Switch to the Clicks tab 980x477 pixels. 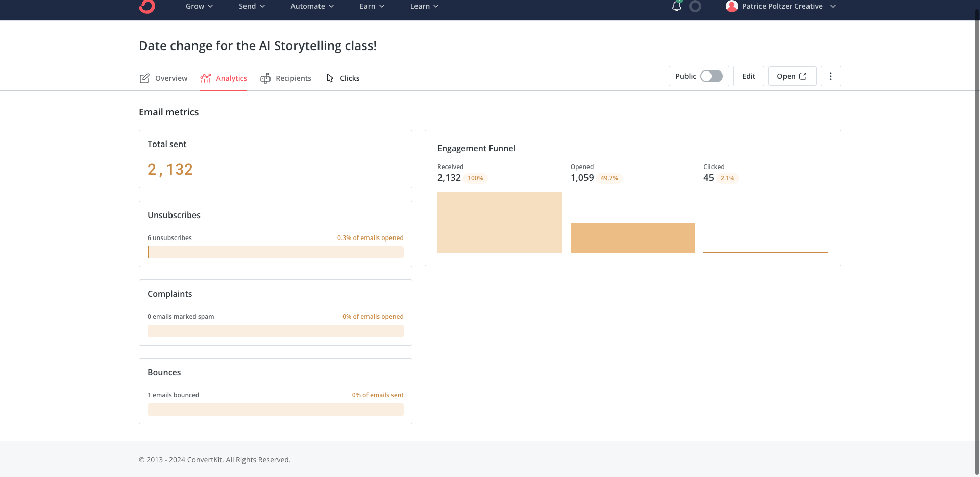[343, 78]
